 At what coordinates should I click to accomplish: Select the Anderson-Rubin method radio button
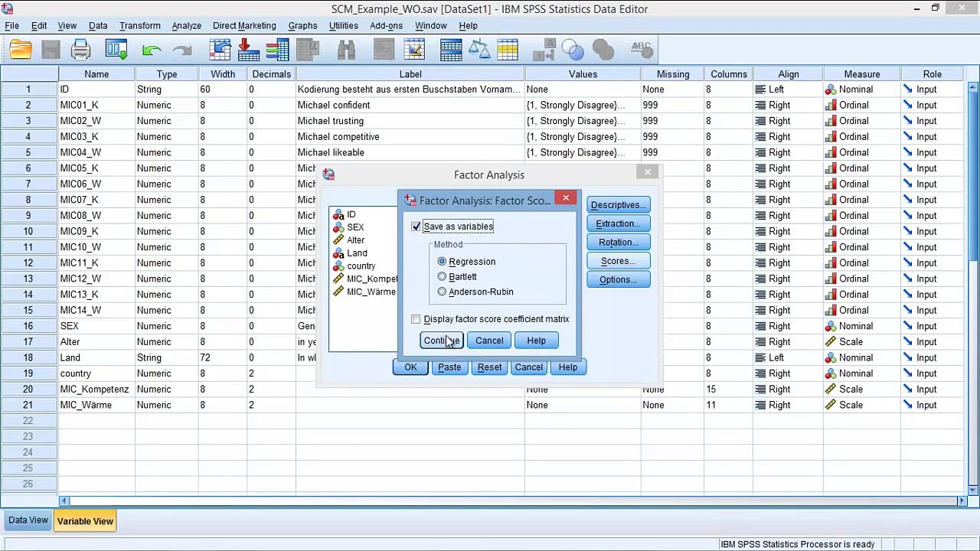pos(442,292)
